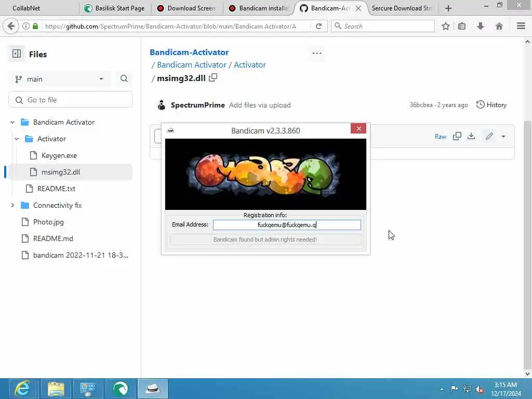Open Raw file view
532x399 pixels.
point(441,137)
